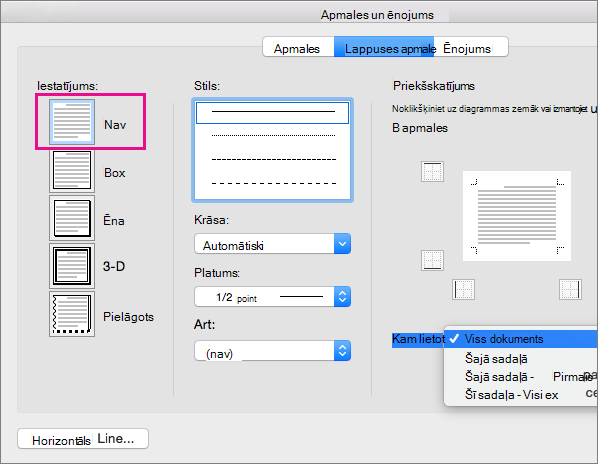Select the Nav (none) border setting icon
Image resolution: width=598 pixels, height=464 pixels.
pos(72,122)
